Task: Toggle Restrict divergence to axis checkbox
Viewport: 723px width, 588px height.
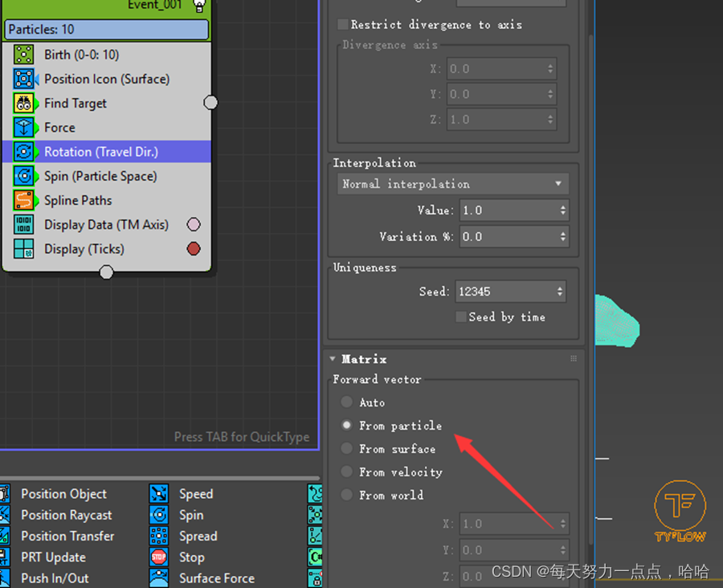Action: point(342,24)
